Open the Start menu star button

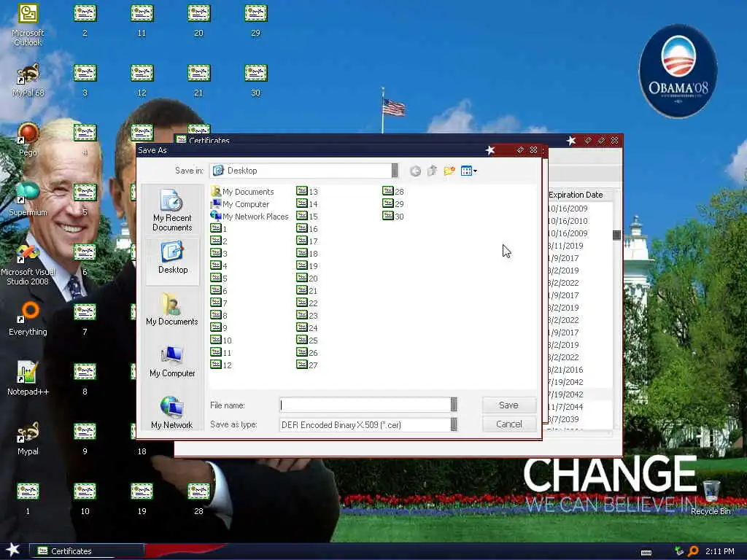(x=13, y=550)
